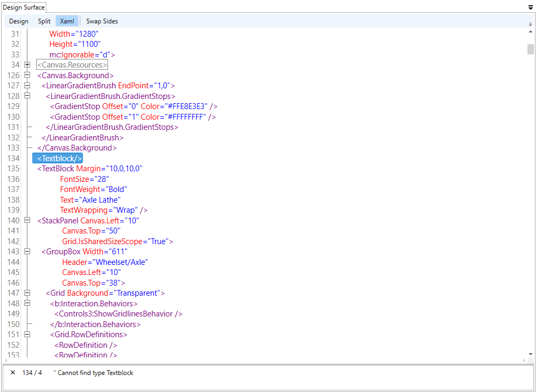Click the scroll up arrow
Screen dimensions: 536x392
click(531, 31)
